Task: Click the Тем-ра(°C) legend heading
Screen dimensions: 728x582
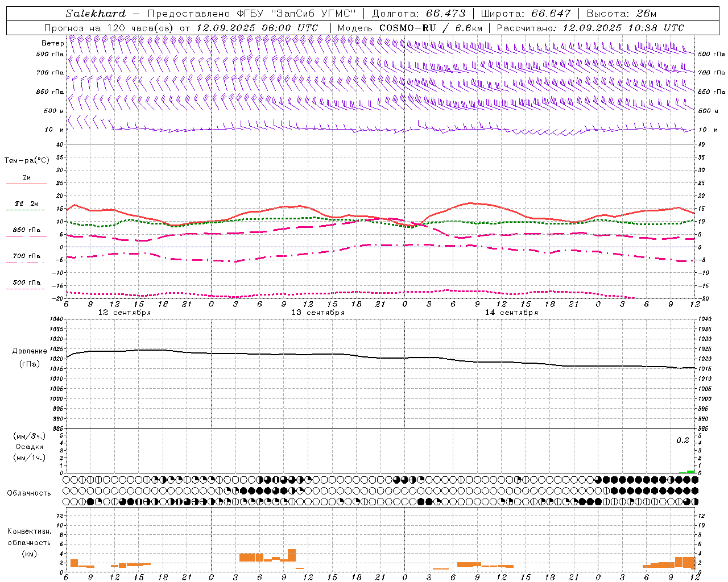Action: [x=27, y=161]
